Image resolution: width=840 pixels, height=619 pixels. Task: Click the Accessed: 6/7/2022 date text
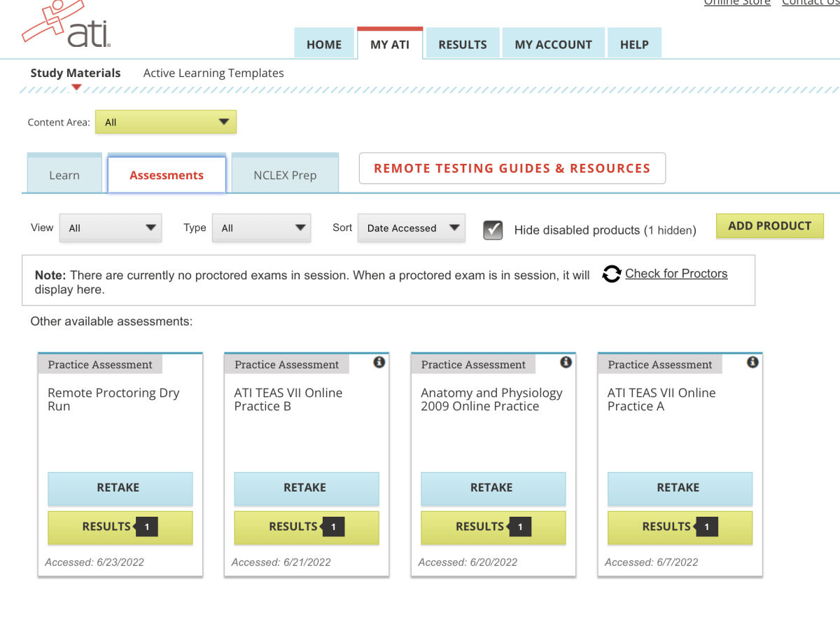652,562
